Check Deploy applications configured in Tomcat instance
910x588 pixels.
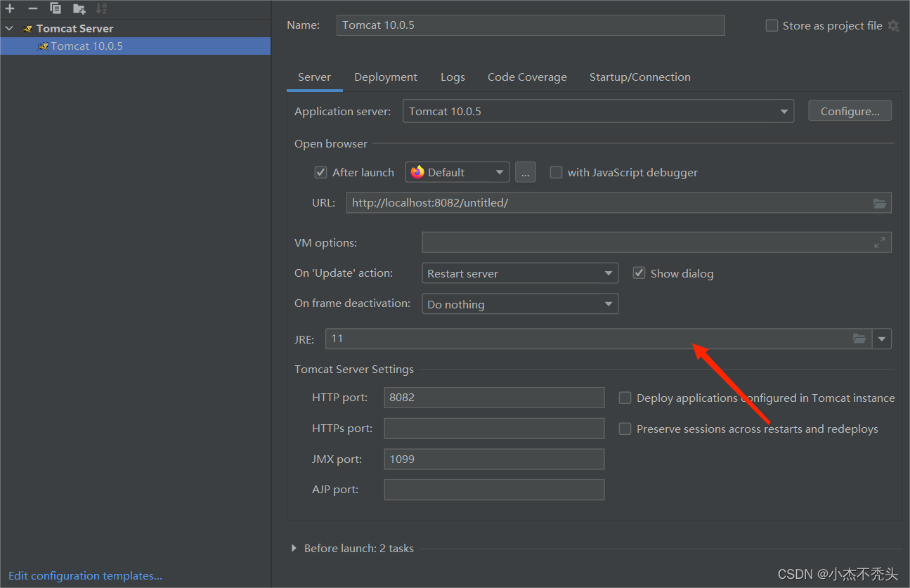(625, 398)
